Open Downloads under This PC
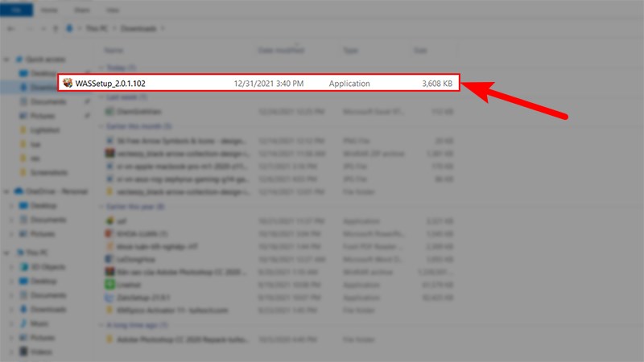644x362 pixels. coord(48,309)
